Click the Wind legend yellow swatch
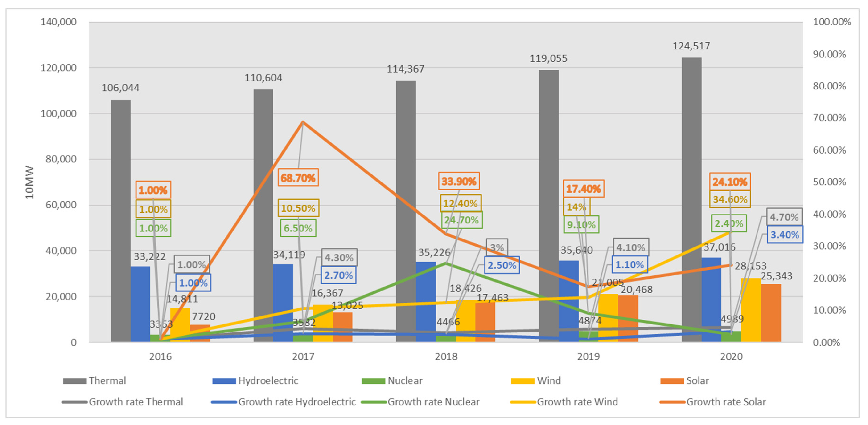Viewport: 868px width, 425px height. coord(522,381)
